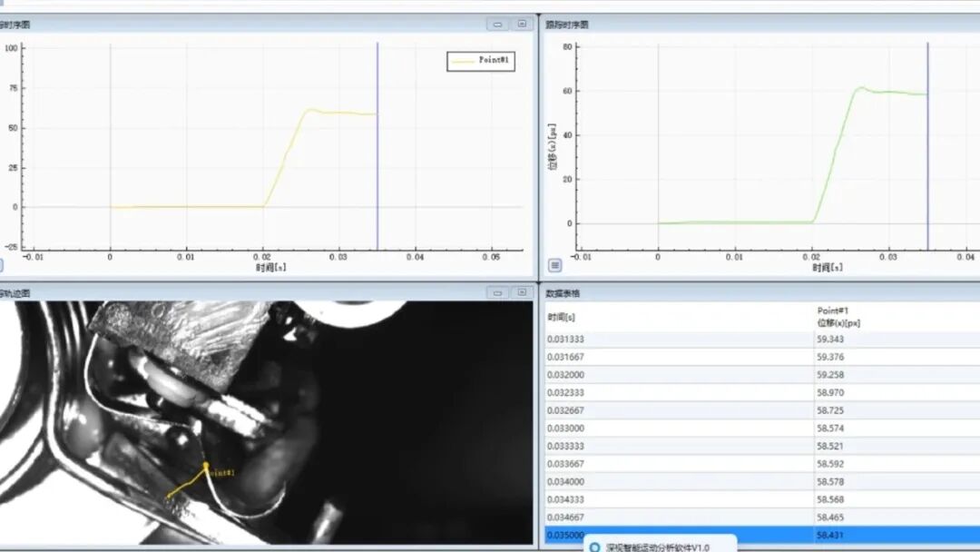Float the tracking trajectory image panel
Screen dimensions: 980x552
coord(497,292)
